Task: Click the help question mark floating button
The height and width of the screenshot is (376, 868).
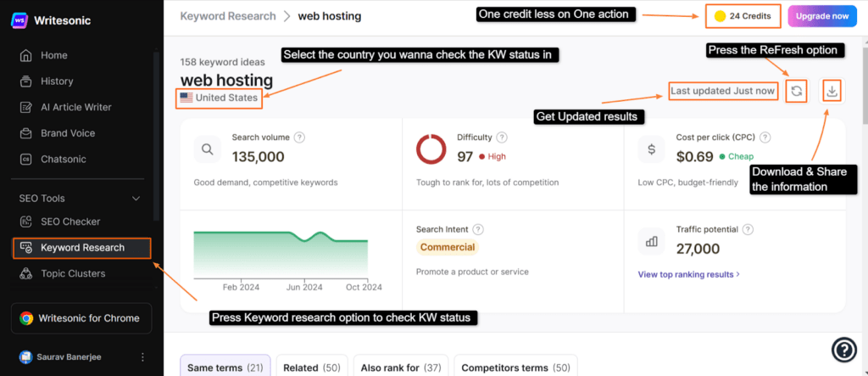Action: coord(844,350)
